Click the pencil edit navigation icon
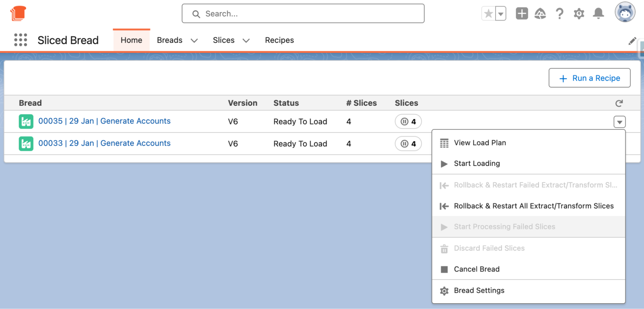 632,41
